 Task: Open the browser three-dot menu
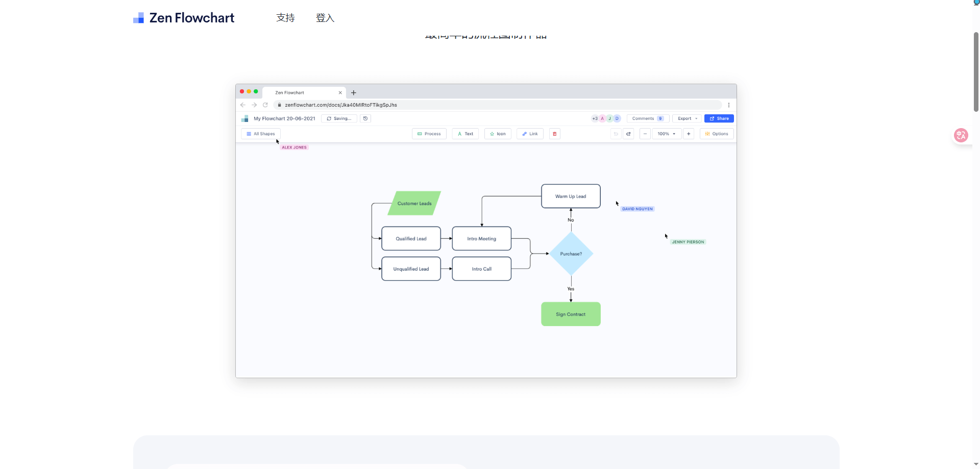[729, 105]
